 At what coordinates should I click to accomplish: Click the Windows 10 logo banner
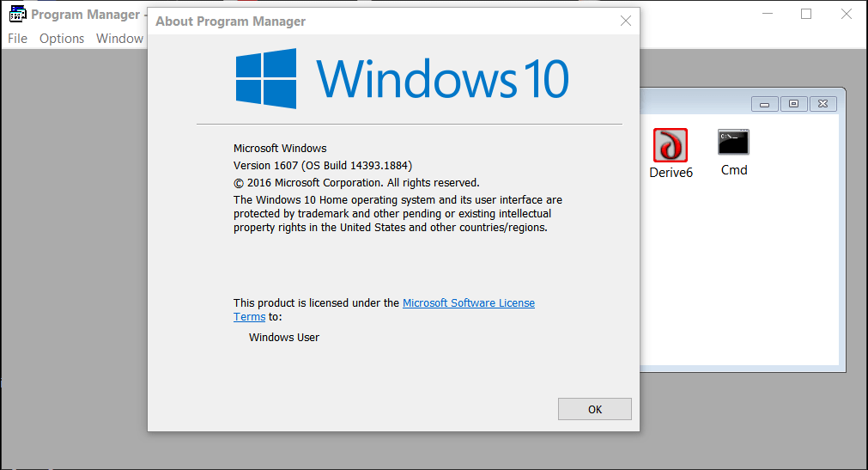click(402, 79)
